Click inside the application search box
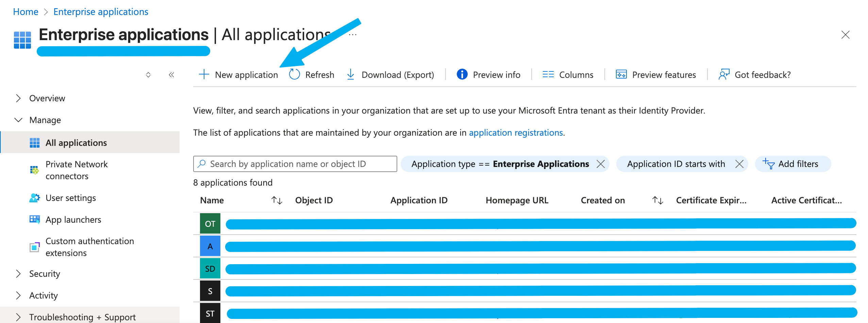This screenshot has width=868, height=323. tap(295, 164)
